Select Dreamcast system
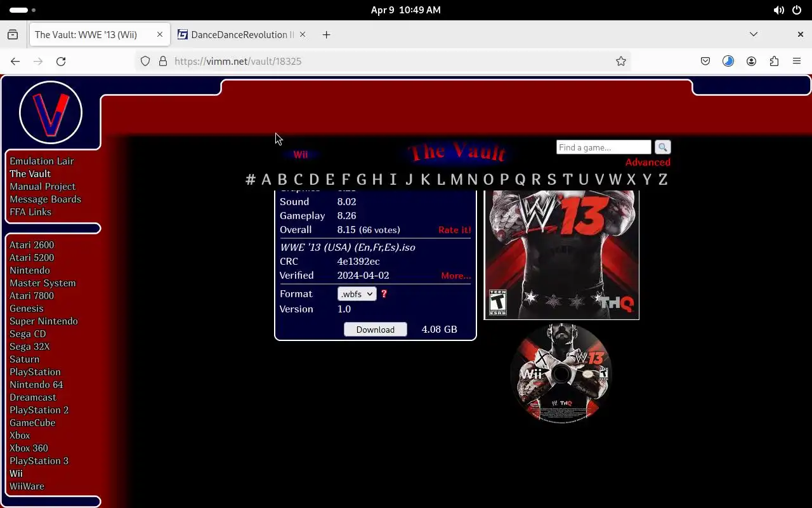812x508 pixels. 33,398
